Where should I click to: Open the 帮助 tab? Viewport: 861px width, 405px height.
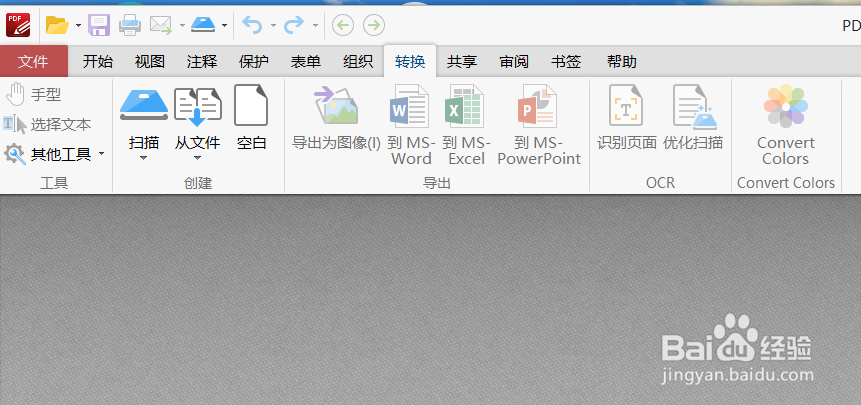point(622,62)
